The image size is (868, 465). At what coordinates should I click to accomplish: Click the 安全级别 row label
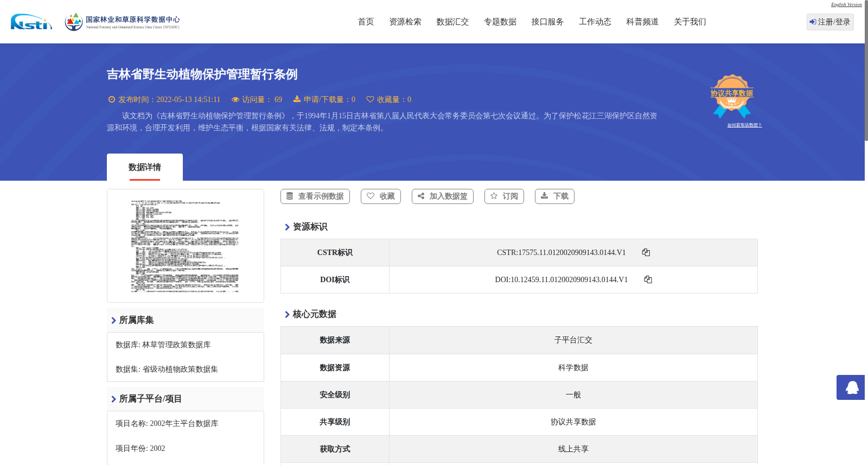click(335, 395)
